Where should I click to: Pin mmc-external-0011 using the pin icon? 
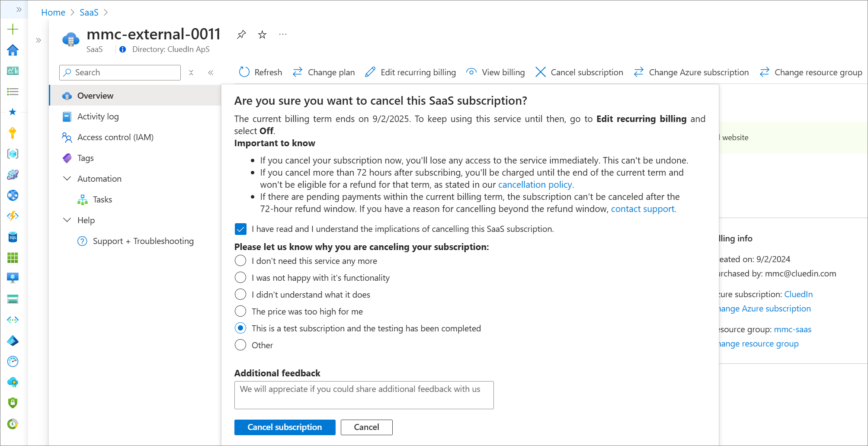[241, 35]
